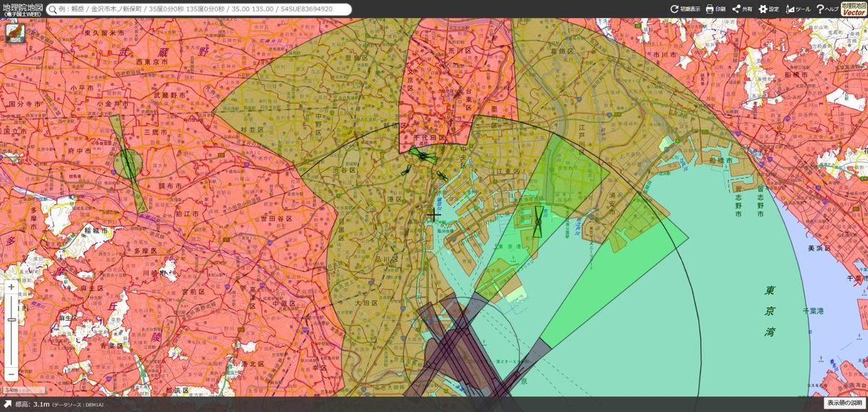Click the 調布市 label on the map

[x=171, y=185]
